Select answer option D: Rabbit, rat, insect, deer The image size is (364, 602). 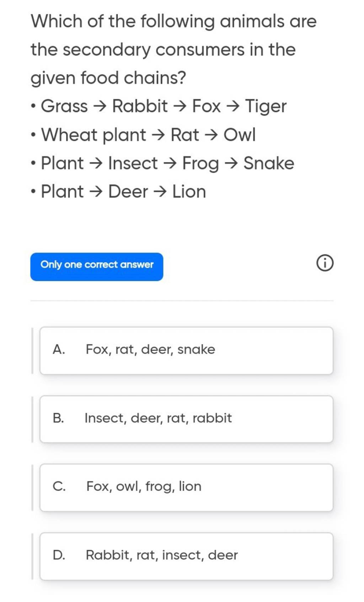(187, 555)
